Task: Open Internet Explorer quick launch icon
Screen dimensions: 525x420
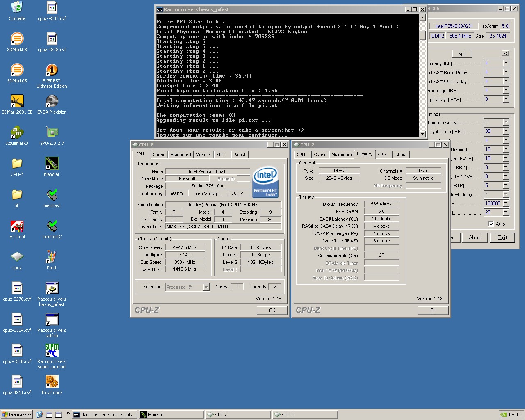Action: tap(39, 415)
